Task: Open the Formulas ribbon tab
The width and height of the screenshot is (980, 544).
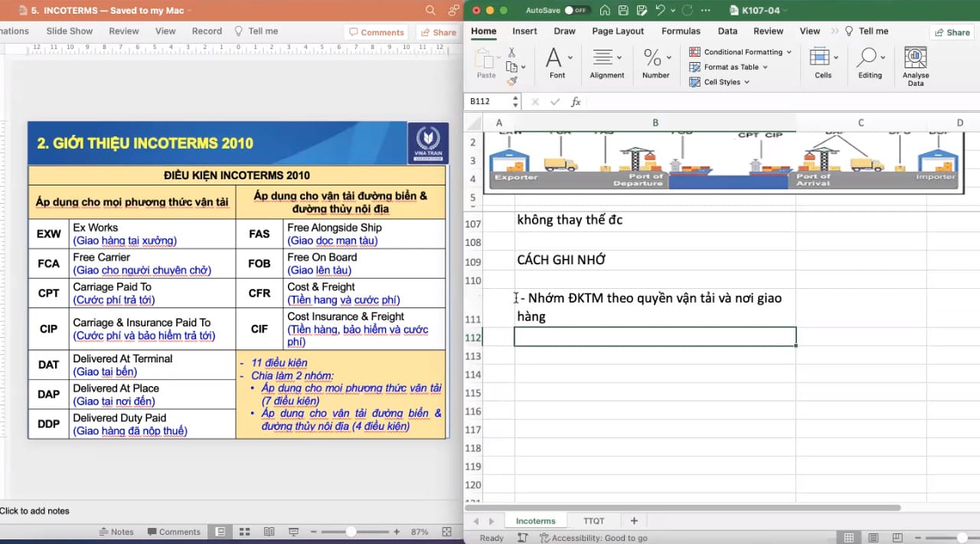Action: (681, 31)
